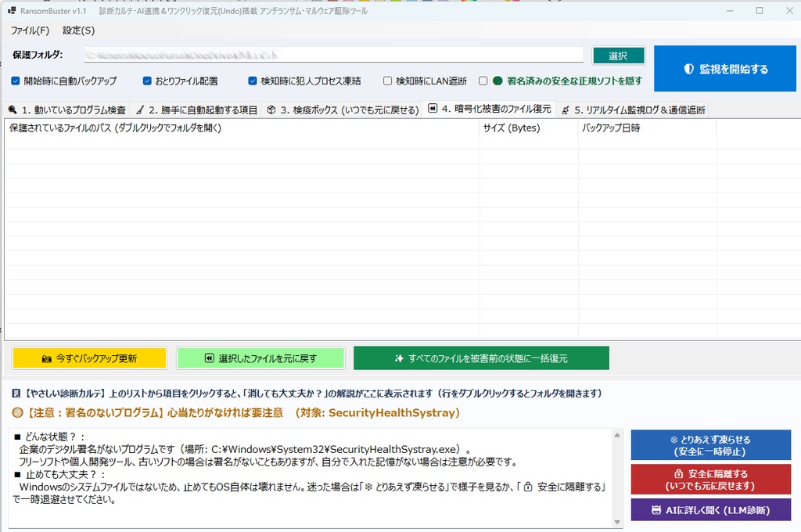Click box icon on 検疫ボックス tab

pos(271,110)
